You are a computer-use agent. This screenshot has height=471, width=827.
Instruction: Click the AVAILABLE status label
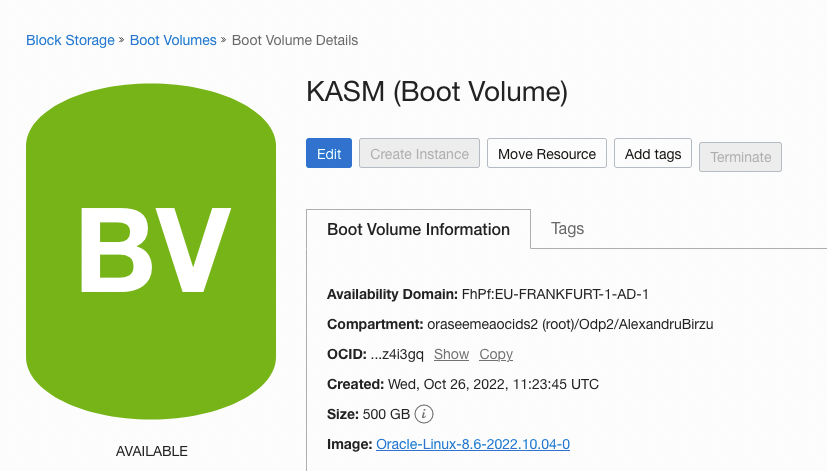click(151, 451)
